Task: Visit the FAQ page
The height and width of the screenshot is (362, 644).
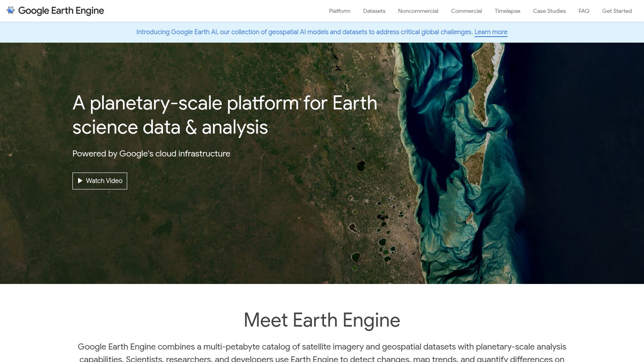Action: 584,11
